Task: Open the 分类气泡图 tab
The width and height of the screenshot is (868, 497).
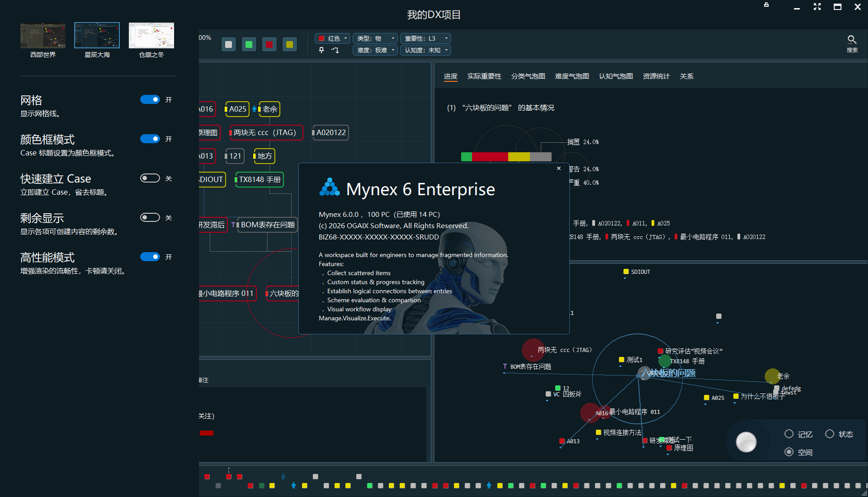Action: click(528, 76)
